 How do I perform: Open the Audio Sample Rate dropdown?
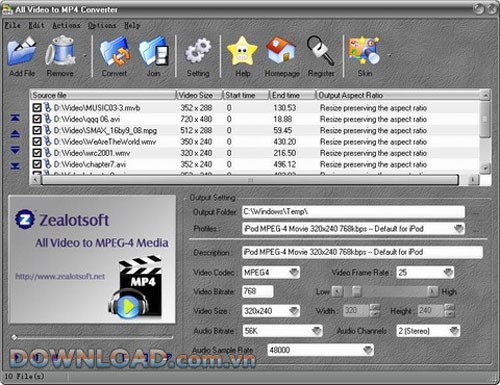367,350
